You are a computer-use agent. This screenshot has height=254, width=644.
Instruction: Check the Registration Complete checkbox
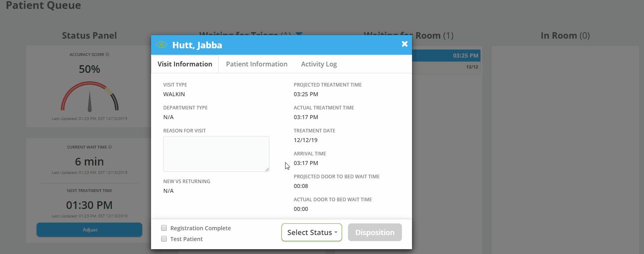point(164,228)
